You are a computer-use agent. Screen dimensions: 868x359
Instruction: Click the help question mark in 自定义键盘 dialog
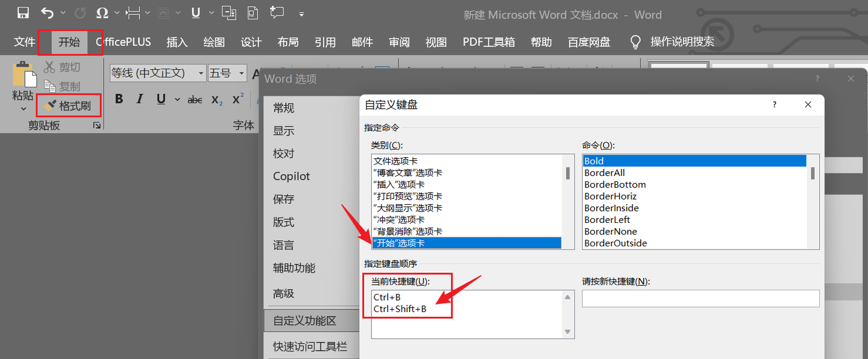pyautogui.click(x=774, y=104)
